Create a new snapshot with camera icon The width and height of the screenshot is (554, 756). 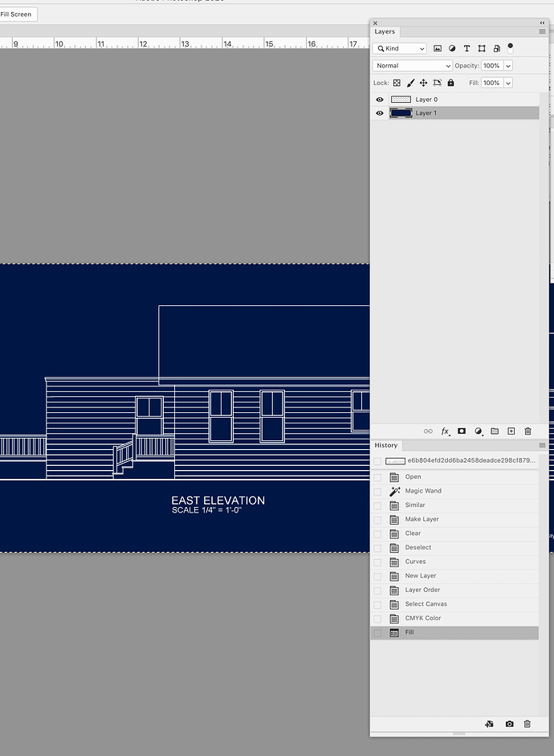(509, 724)
